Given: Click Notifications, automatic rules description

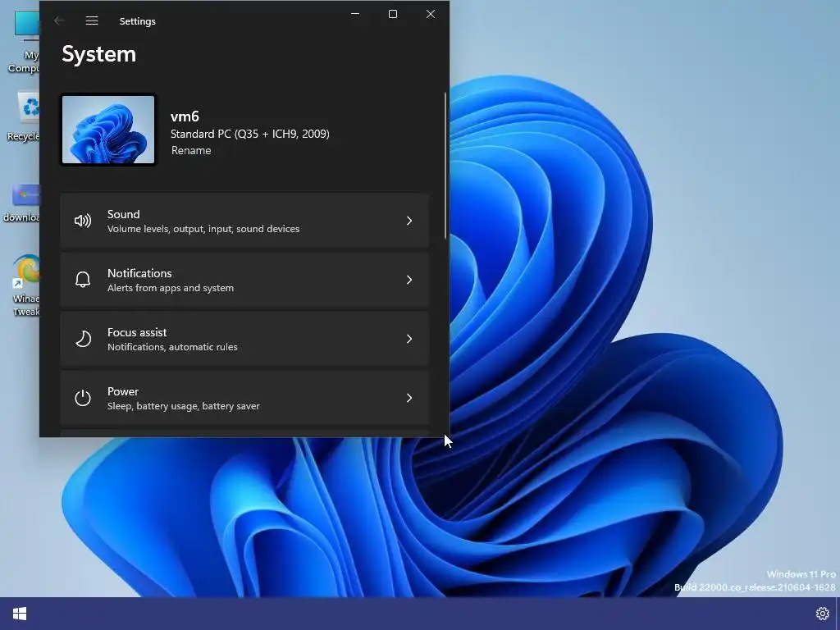Looking at the screenshot, I should [172, 347].
